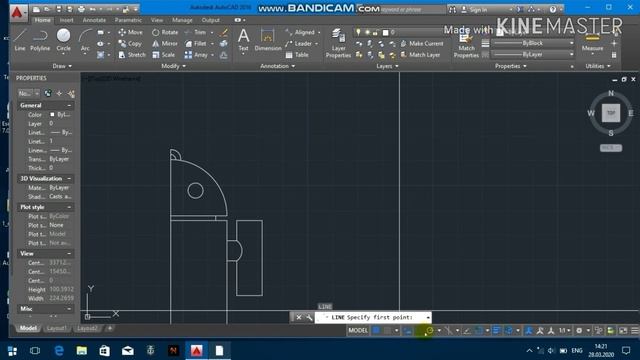Click the Dimension tool

268,40
